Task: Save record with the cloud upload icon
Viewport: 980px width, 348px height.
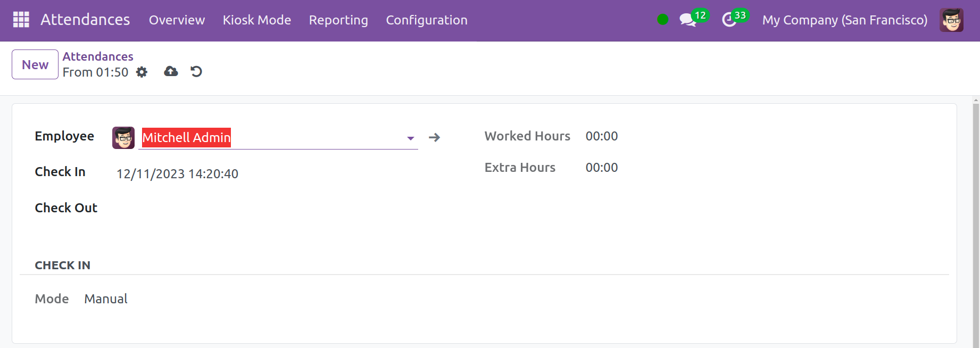Action: pyautogui.click(x=171, y=71)
